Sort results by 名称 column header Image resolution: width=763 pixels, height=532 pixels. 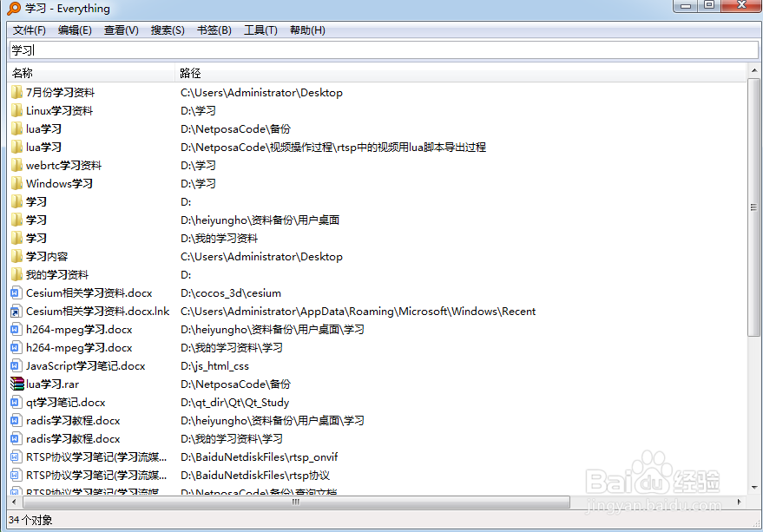click(x=91, y=73)
